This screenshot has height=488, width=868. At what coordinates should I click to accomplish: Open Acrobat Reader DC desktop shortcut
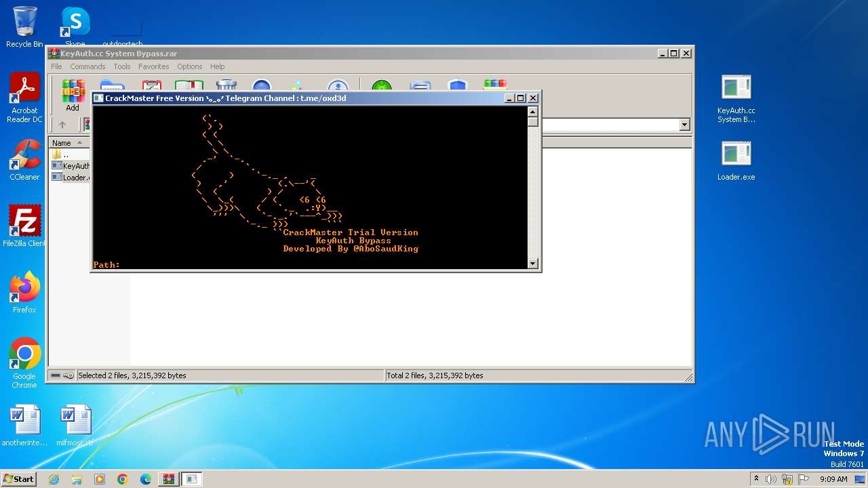pos(24,98)
